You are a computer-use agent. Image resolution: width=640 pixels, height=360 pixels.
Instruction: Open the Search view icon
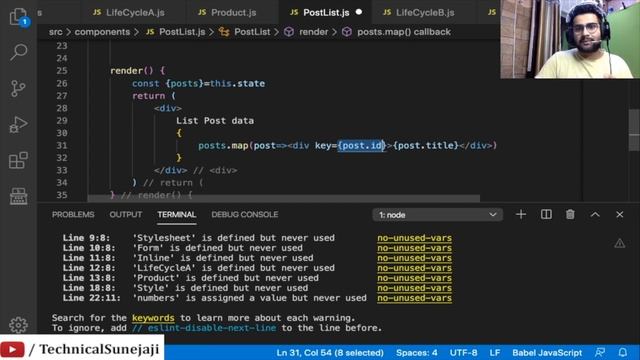(18, 52)
